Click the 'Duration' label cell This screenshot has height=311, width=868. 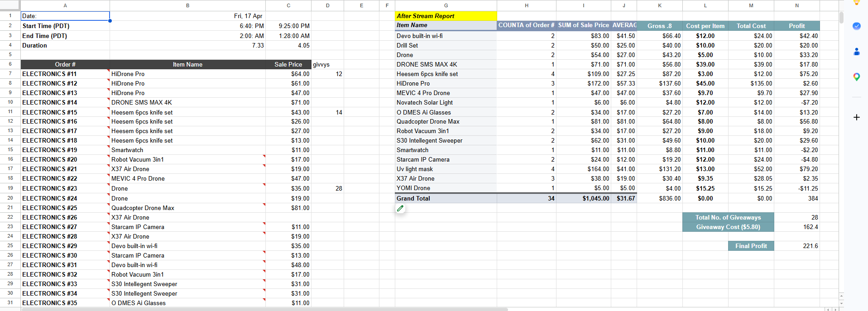click(65, 45)
